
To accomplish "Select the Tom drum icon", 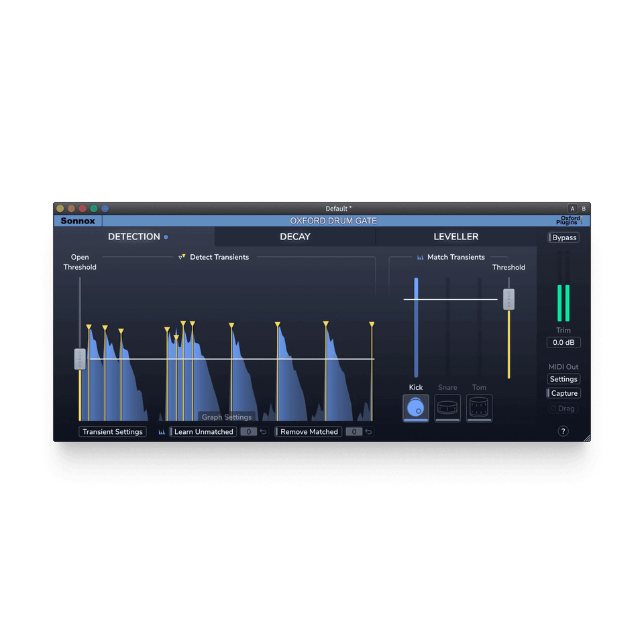I will (479, 408).
